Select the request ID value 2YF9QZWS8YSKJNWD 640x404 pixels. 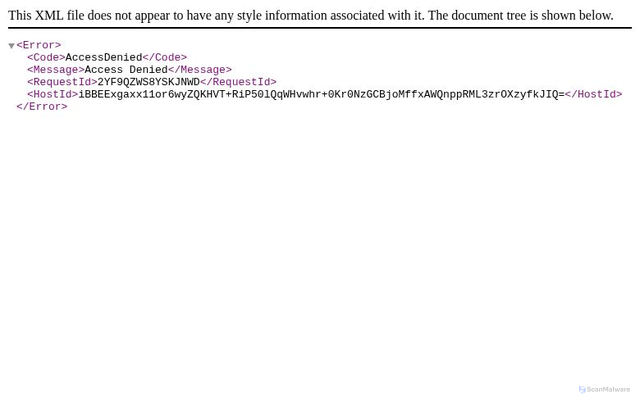[148, 82]
